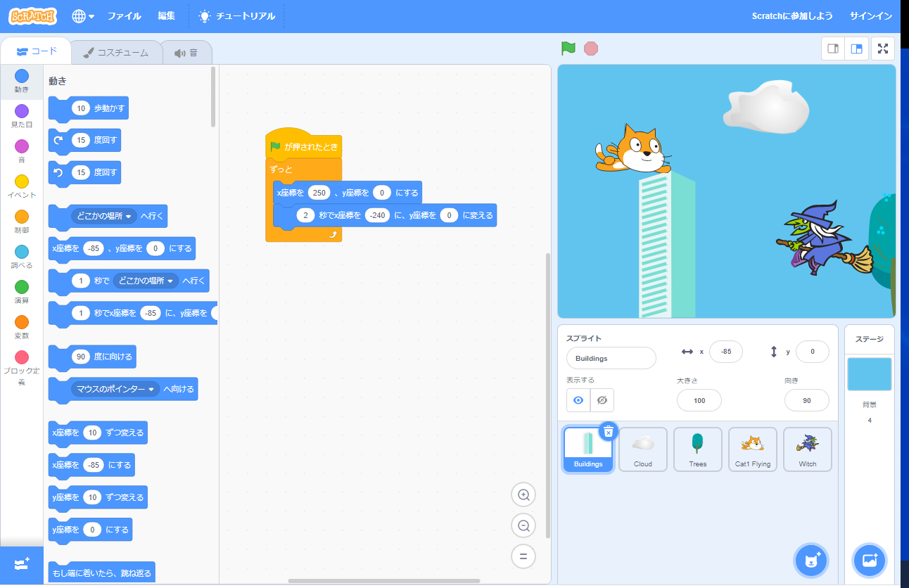Select the Cat1 Flying sprite

pyautogui.click(x=753, y=449)
